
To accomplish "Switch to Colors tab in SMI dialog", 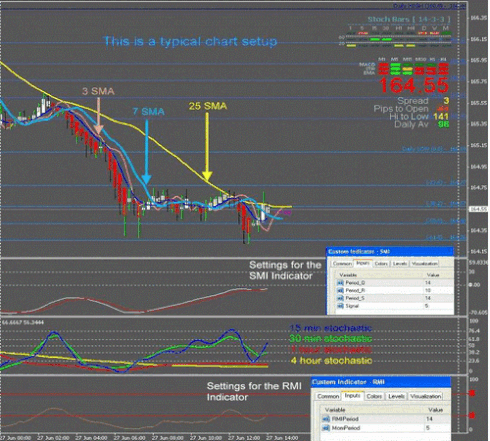I will point(381,263).
